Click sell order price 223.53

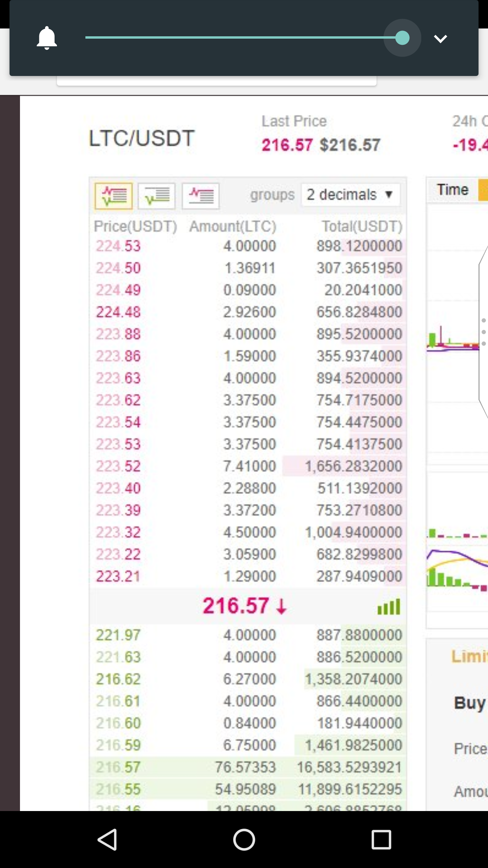coord(118,444)
